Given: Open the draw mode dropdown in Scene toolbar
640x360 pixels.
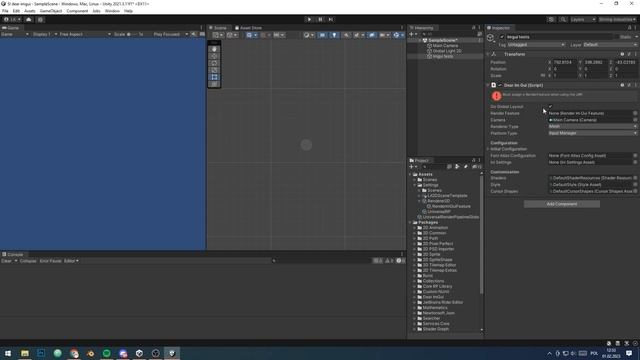Looking at the screenshot, I should click(308, 35).
